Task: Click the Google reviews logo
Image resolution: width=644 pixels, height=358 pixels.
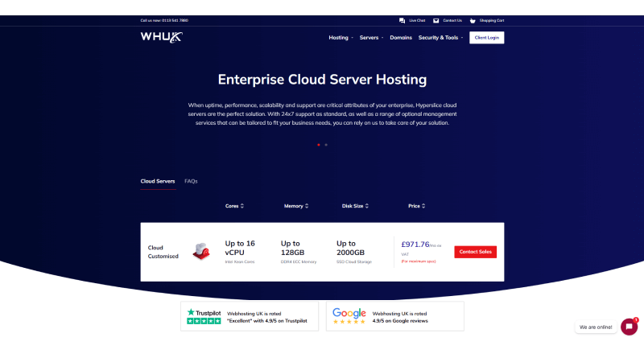Action: (349, 312)
